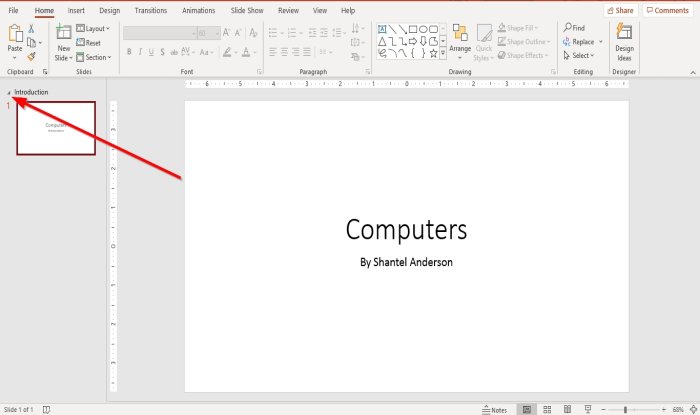The width and height of the screenshot is (700, 415).
Task: Click Find in Editing group
Action: (x=574, y=28)
